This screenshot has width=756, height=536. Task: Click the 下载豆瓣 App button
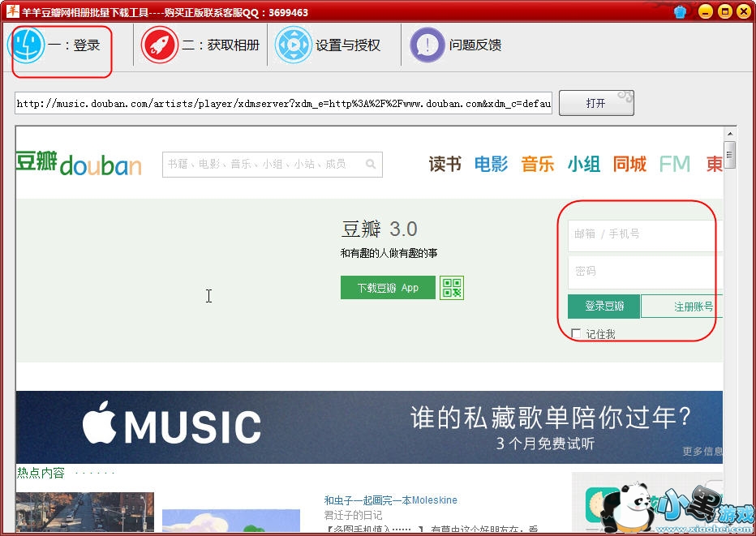388,288
